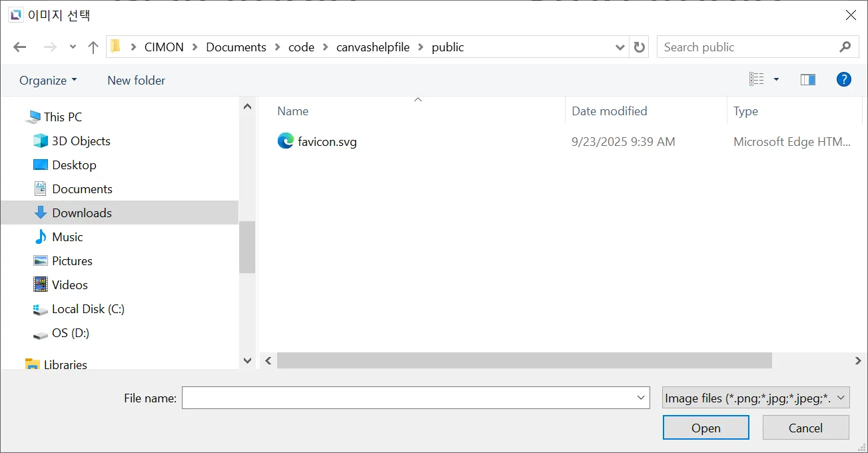The width and height of the screenshot is (868, 453).
Task: Expand the view options dropdown arrow
Action: coord(776,80)
